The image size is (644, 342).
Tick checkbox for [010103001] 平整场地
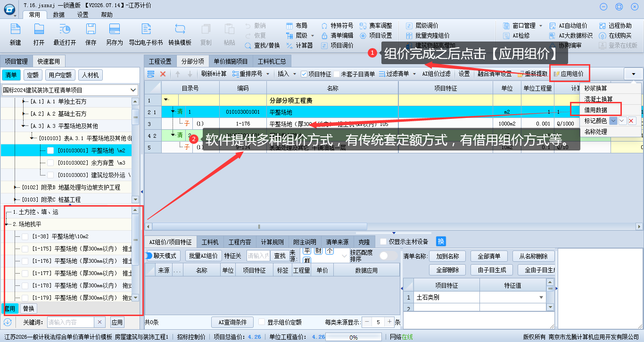[50, 150]
